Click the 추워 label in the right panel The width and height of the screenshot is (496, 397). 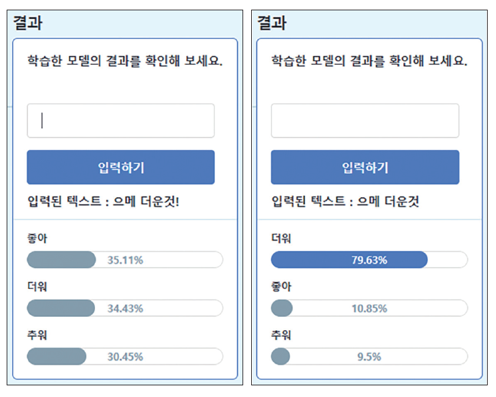(281, 335)
